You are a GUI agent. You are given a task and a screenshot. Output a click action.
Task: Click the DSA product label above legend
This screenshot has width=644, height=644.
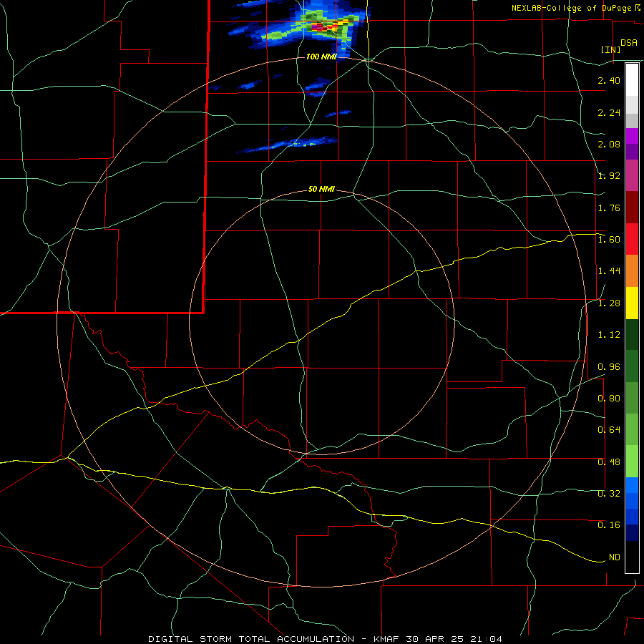[629, 42]
